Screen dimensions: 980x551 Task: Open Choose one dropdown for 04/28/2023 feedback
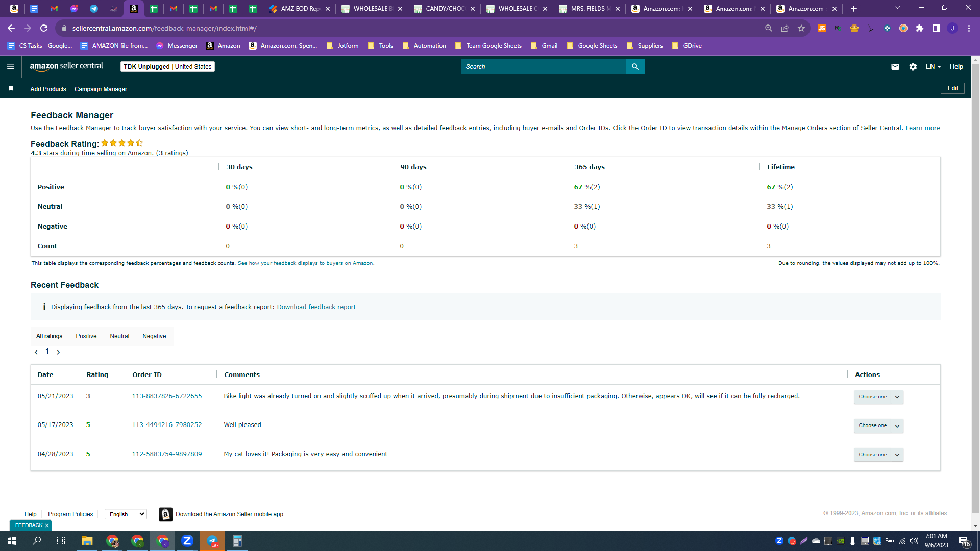click(x=878, y=455)
